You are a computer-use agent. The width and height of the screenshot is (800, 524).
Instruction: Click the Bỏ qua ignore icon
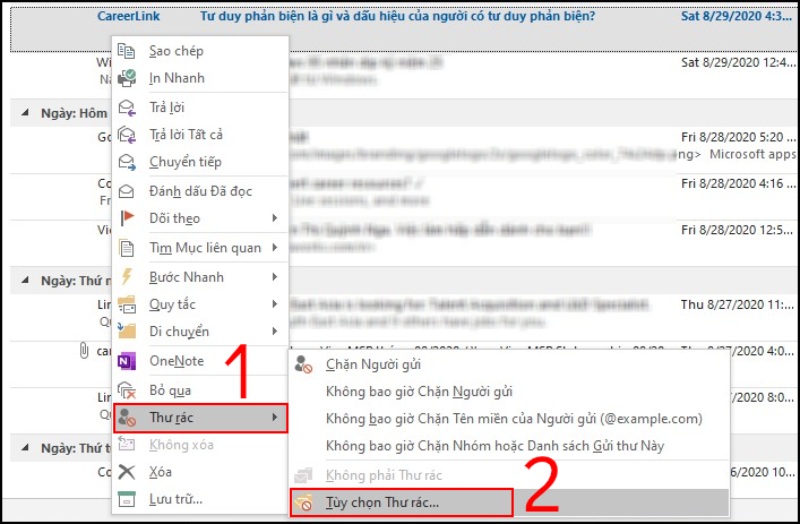coord(127,390)
